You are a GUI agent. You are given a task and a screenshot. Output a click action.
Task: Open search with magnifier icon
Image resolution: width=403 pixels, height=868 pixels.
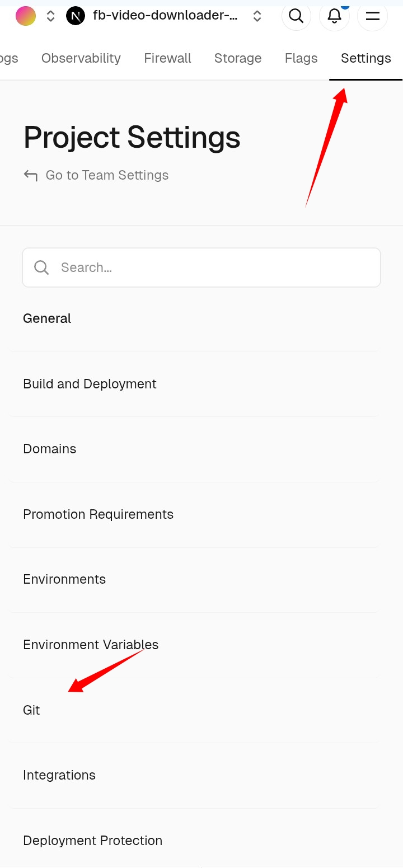(296, 16)
